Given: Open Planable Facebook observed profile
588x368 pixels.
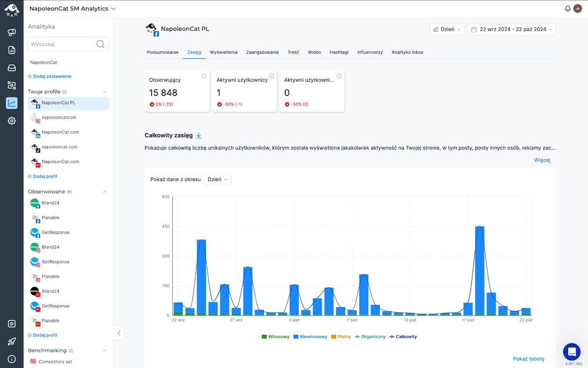Looking at the screenshot, I should (68, 217).
